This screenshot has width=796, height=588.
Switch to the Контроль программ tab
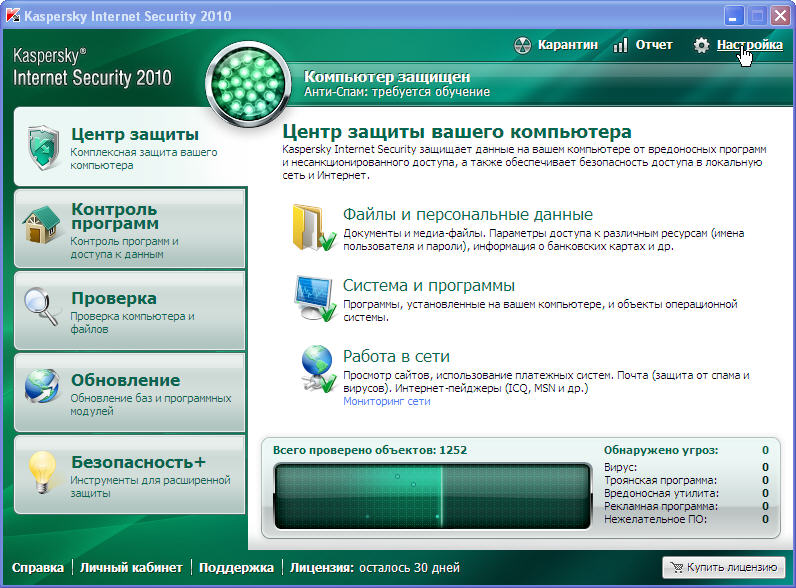[x=130, y=228]
